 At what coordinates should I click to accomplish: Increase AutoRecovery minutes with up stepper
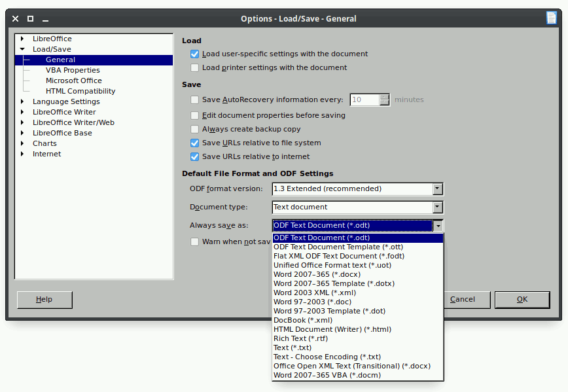click(384, 97)
